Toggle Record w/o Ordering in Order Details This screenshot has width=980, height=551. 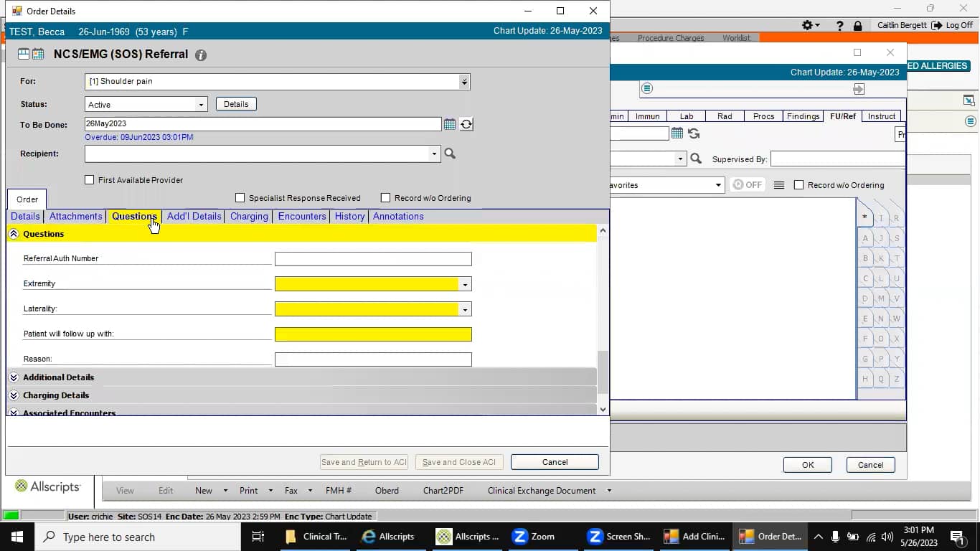[386, 198]
